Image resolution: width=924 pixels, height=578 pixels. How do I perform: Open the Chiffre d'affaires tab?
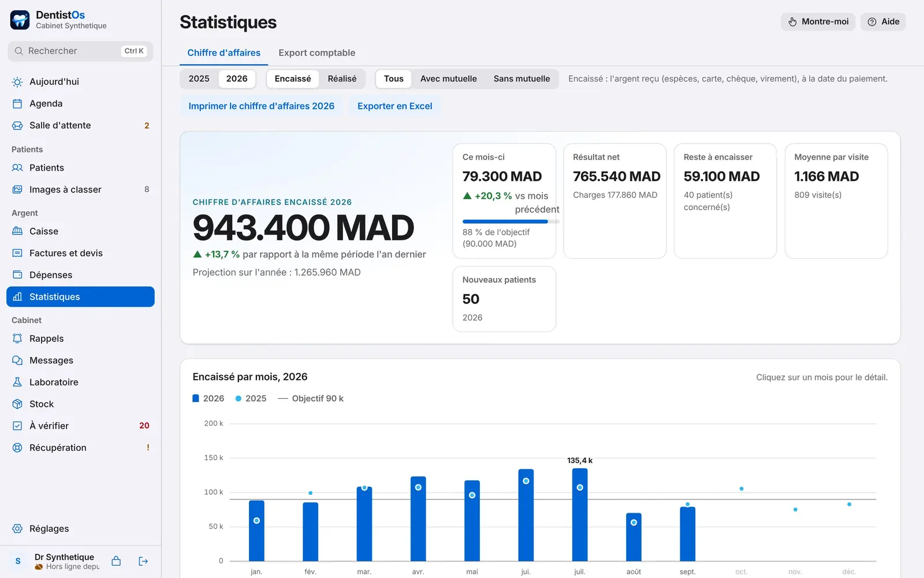pyautogui.click(x=223, y=53)
